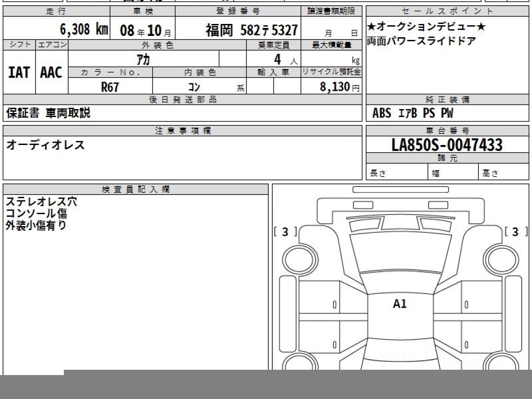Click the right [3] tire rating marker

tap(515, 232)
